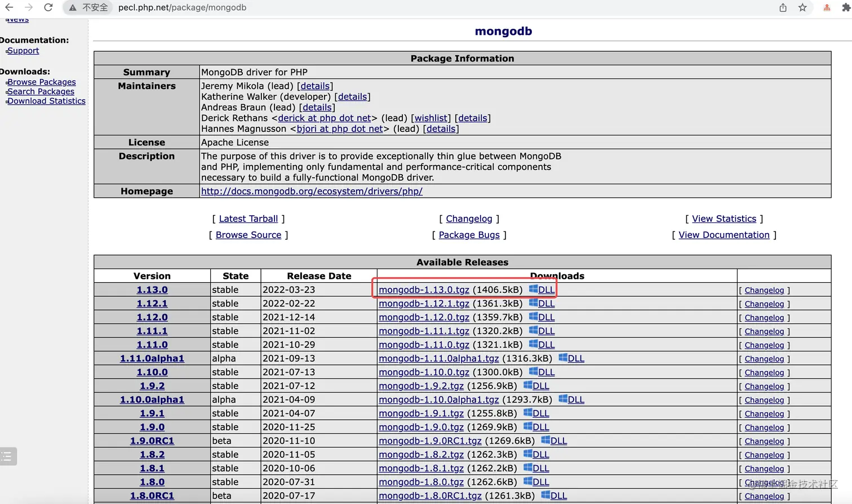Open Browse Packages in the sidebar
This screenshot has width=852, height=504.
42,82
